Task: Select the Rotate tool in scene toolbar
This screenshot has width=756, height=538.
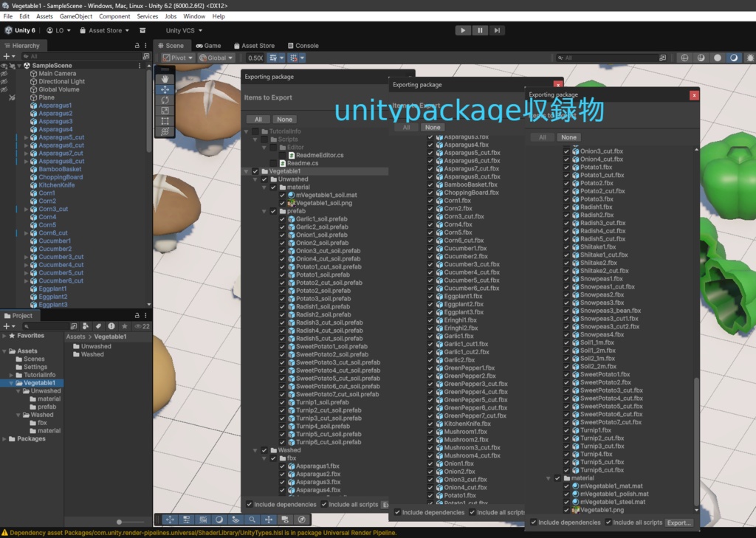Action: [x=165, y=100]
